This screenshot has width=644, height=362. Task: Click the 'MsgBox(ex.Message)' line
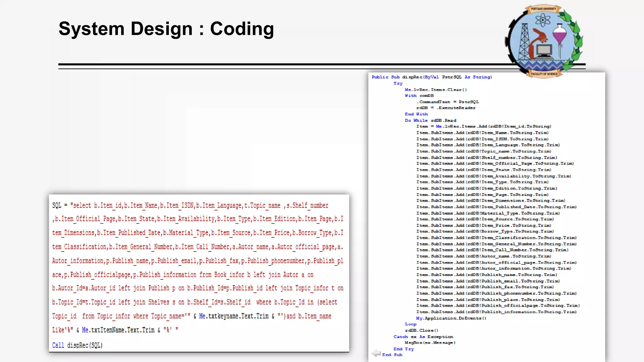pos(430,343)
